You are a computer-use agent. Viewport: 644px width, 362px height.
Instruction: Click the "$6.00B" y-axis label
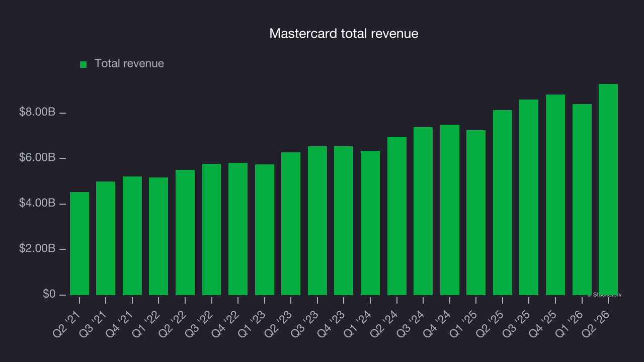37,158
